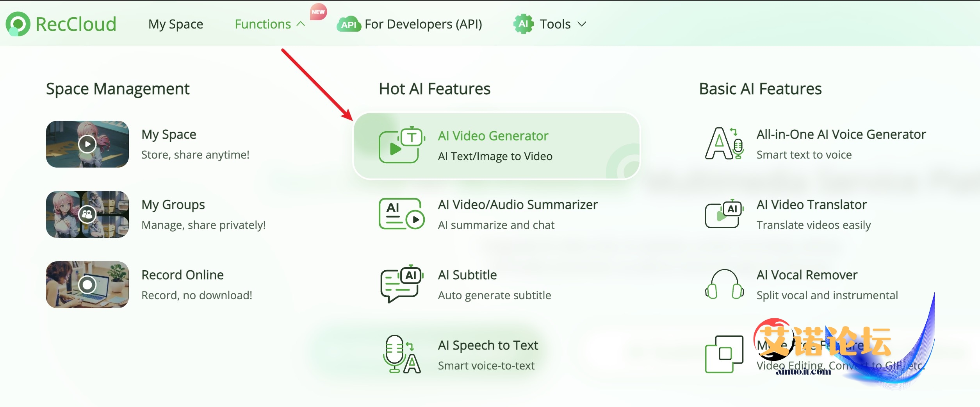Click 'Auto generate subtitle' description
The image size is (980, 407).
pyautogui.click(x=494, y=295)
